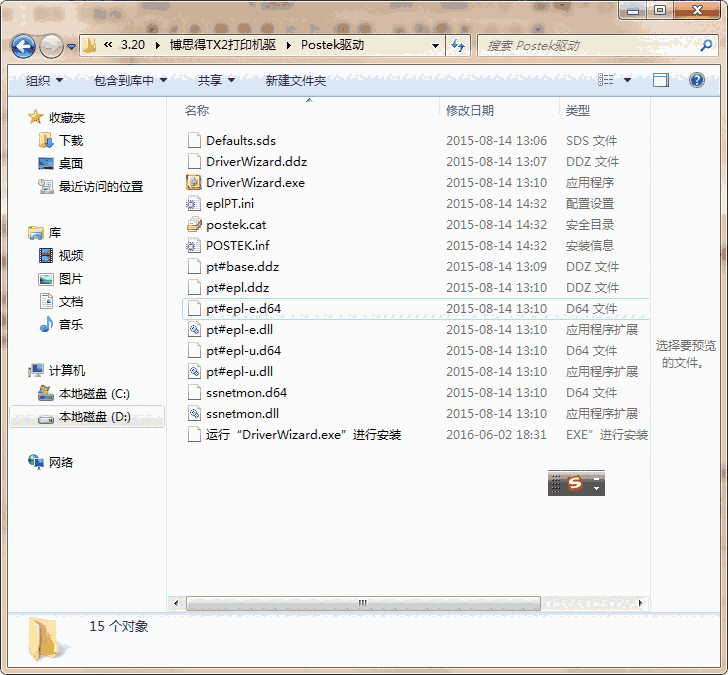
Task: Select the pt#epl.ddz file icon
Action: point(194,287)
